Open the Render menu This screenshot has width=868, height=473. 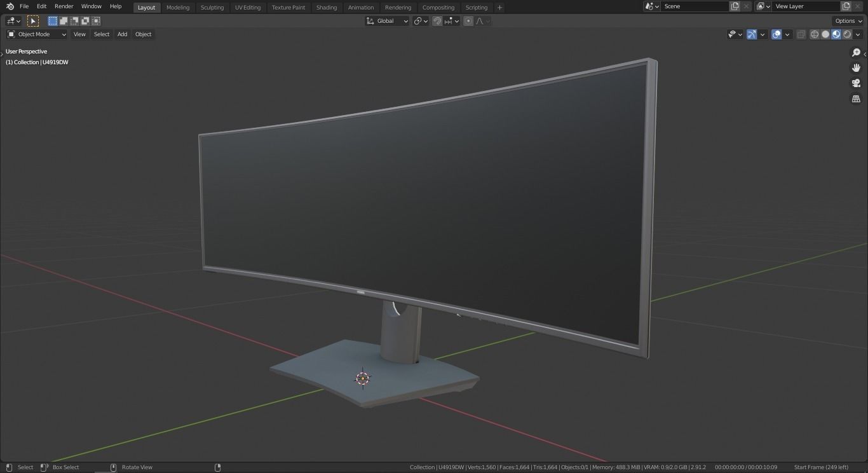64,6
